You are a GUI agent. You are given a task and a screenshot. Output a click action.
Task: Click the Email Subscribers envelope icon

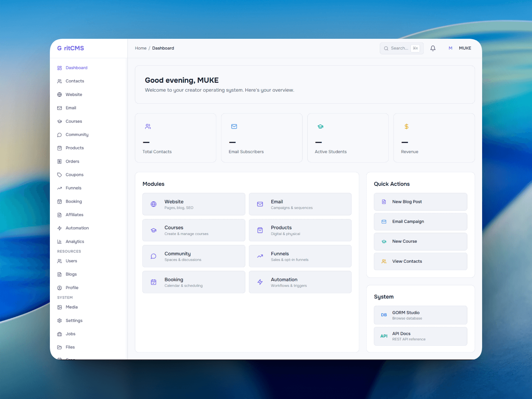(x=234, y=127)
